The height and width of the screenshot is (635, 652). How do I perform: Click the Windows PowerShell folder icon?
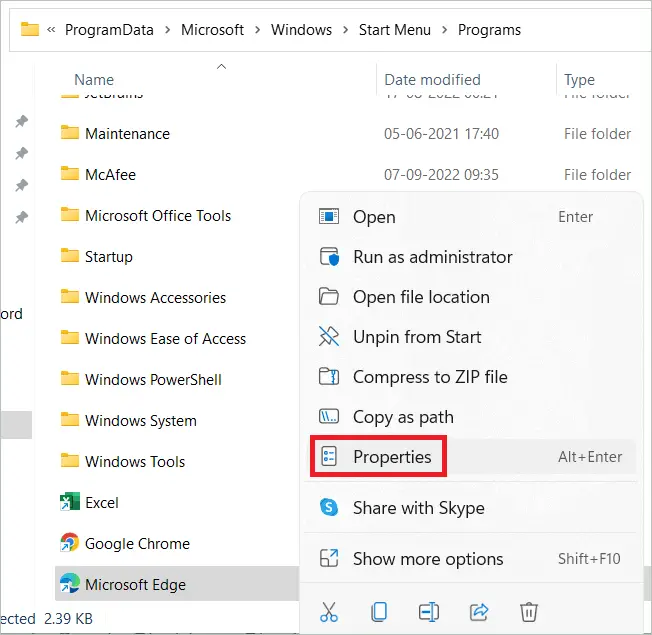(x=69, y=378)
